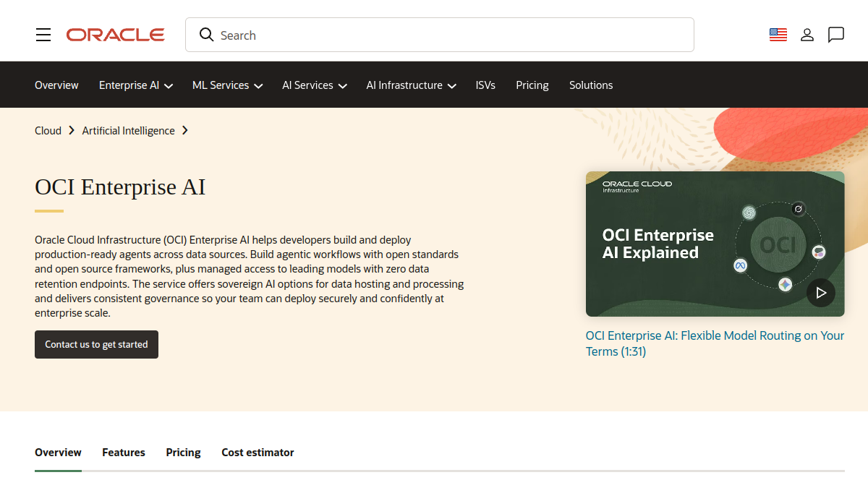Click inside the Search field
The width and height of the screenshot is (868, 488).
coord(440,35)
